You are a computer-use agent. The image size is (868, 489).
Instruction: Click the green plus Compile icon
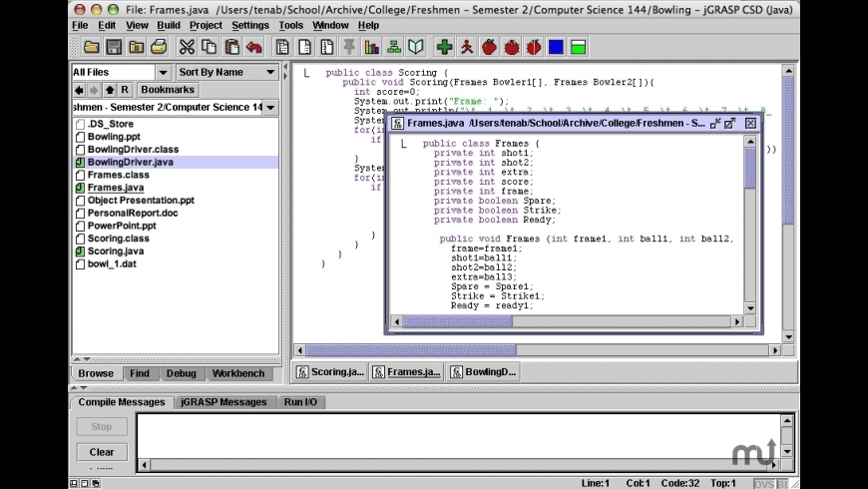445,47
